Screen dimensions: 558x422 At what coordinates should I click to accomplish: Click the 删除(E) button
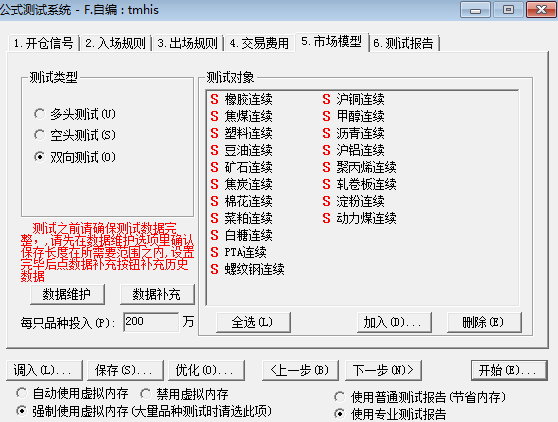(484, 322)
